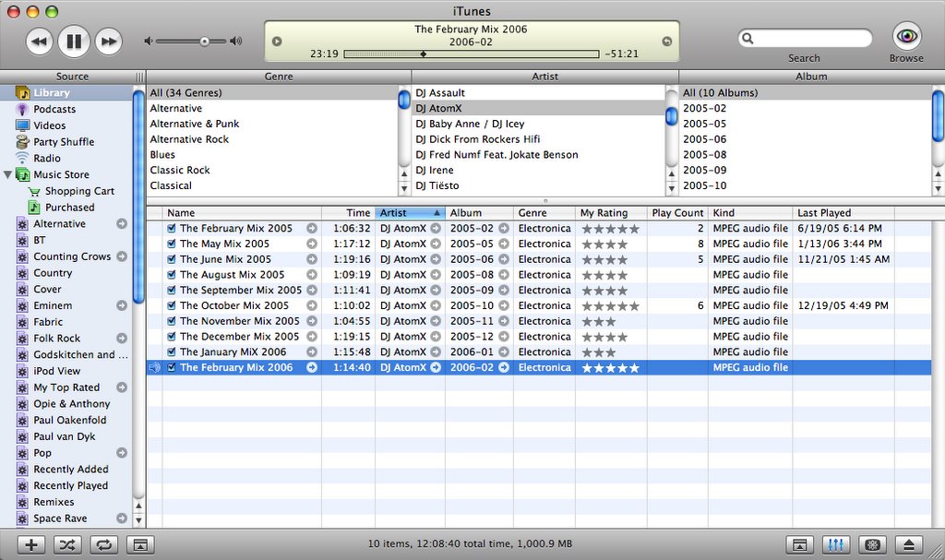
Task: Reverse sort on the Artist column header
Action: tap(410, 213)
